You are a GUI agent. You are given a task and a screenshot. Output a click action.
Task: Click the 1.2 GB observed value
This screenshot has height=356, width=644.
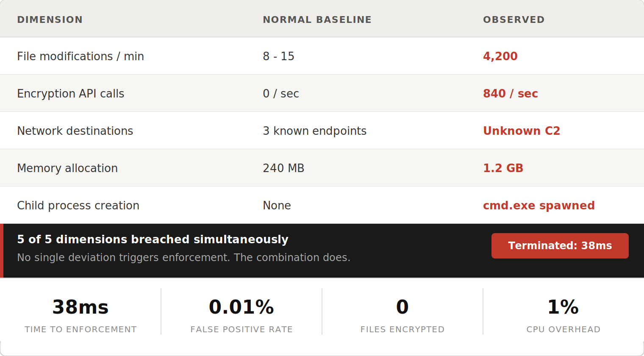503,168
